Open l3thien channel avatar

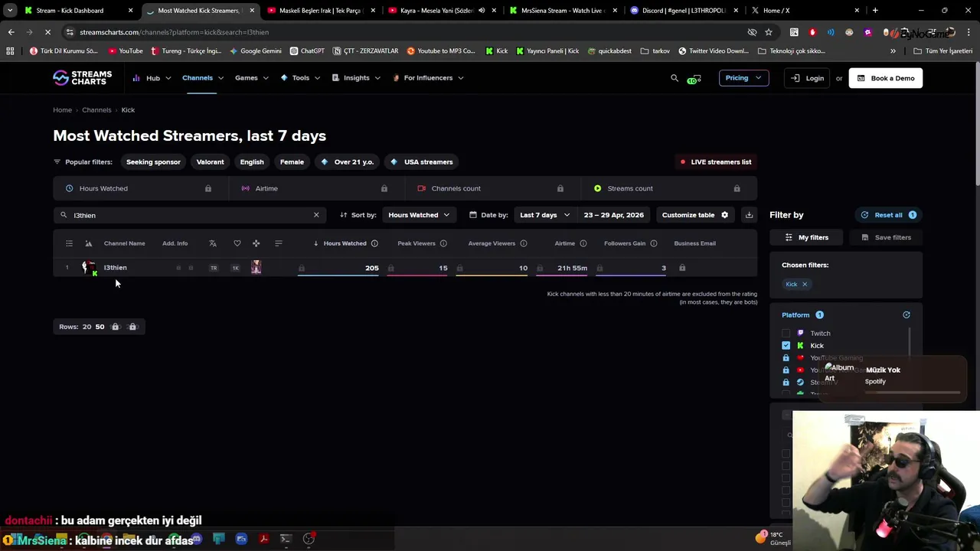tap(88, 268)
